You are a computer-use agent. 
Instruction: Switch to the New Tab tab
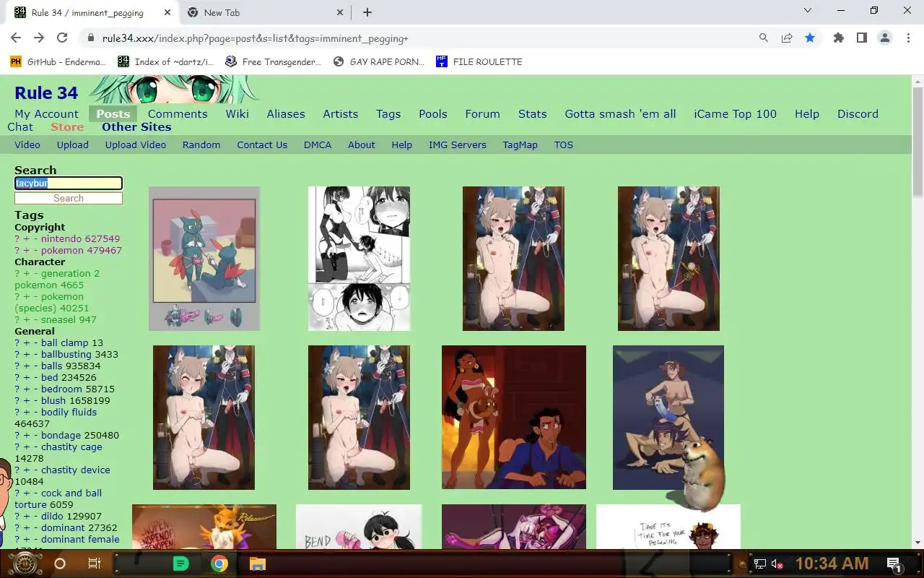[265, 12]
